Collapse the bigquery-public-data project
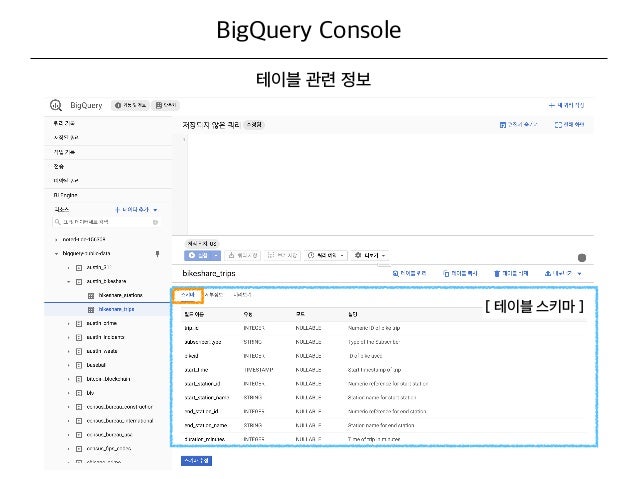The width and height of the screenshot is (638, 479). click(57, 254)
